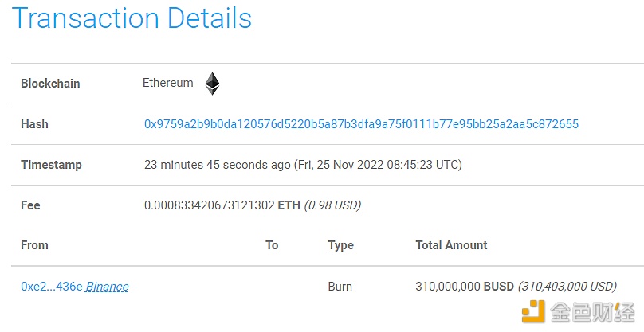Image resolution: width=644 pixels, height=332 pixels.
Task: Open the transaction hash link
Action: point(361,124)
